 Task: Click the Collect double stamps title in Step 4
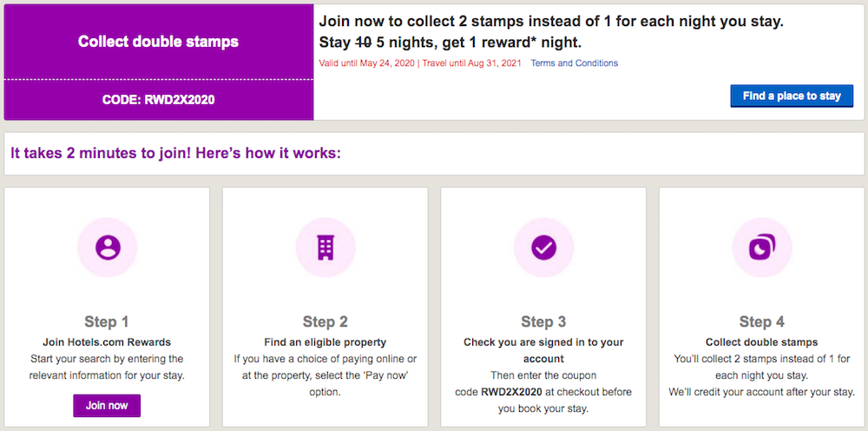click(762, 341)
